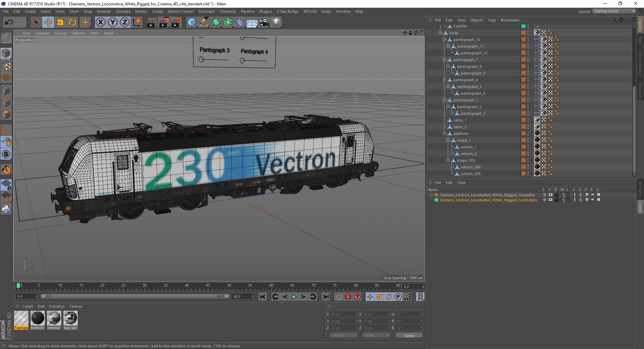Open the spline pen tool
Viewport: 644px width, 349px height.
pos(204,22)
